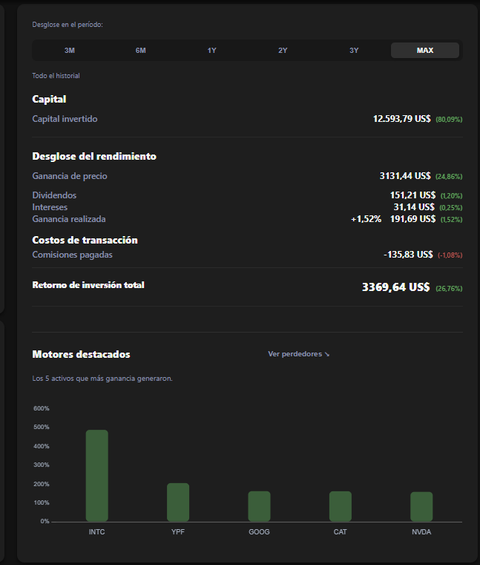Screen dimensions: 480x565
Task: Click the INTC bar in chart
Action: [x=97, y=476]
